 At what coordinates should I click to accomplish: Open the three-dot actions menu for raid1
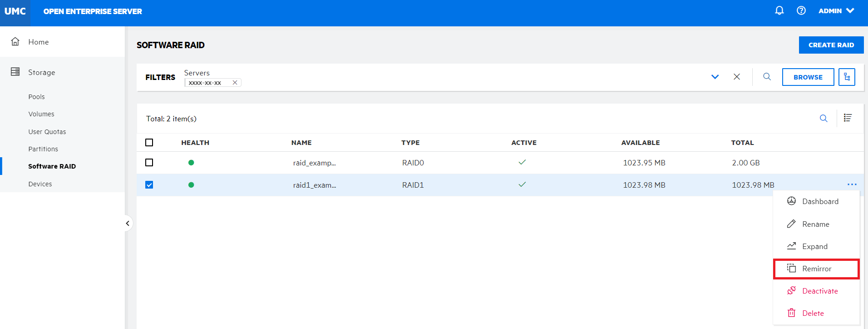[852, 184]
